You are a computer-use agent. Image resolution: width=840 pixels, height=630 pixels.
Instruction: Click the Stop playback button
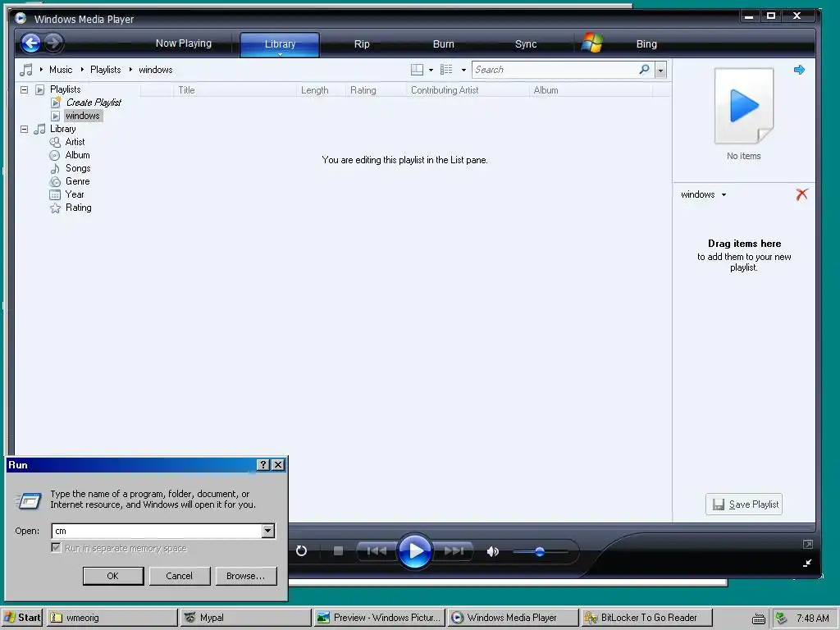[338, 550]
